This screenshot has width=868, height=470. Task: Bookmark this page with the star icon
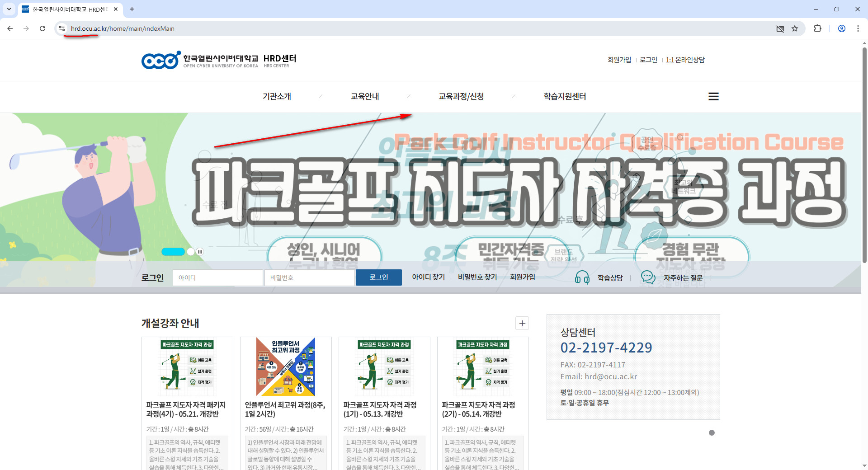(795, 28)
